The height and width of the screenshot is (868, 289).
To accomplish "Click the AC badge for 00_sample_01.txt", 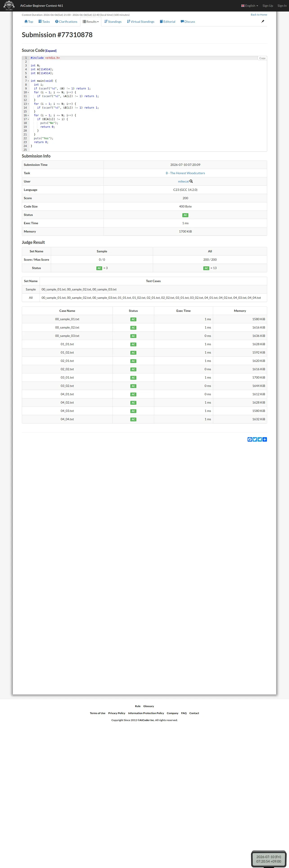I will pos(133,320).
